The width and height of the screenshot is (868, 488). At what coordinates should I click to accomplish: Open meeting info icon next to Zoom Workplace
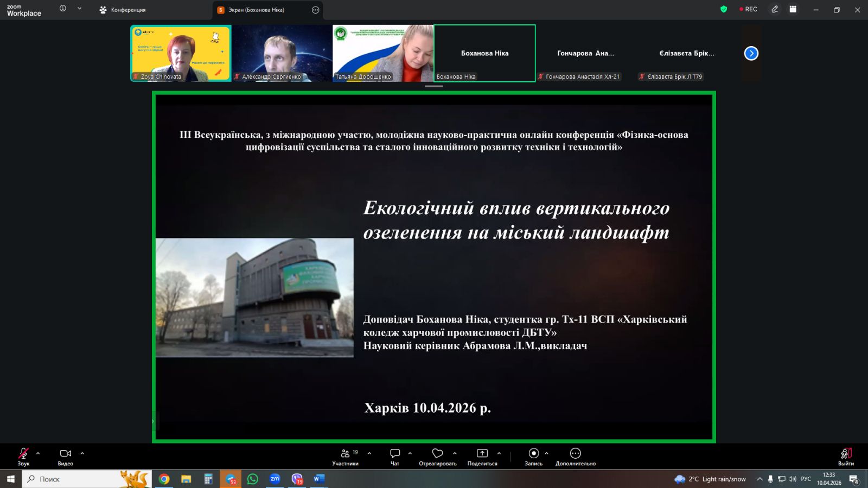pos(63,9)
